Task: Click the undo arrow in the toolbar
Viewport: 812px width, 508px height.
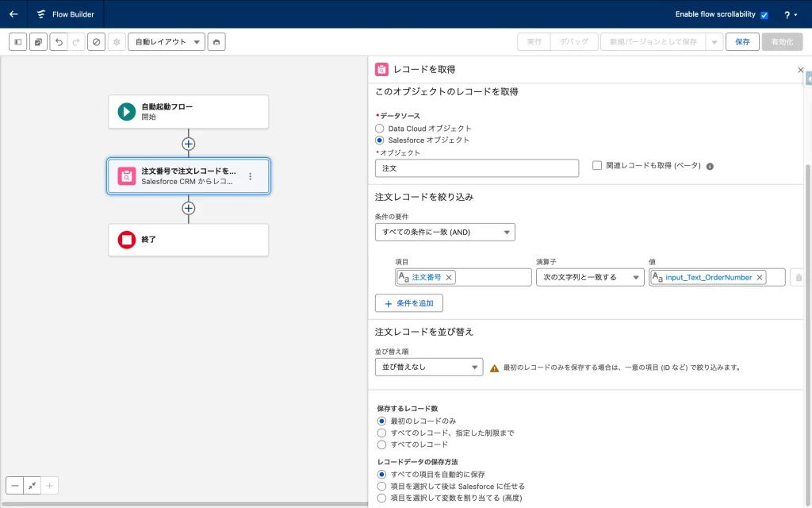Action: 58,42
